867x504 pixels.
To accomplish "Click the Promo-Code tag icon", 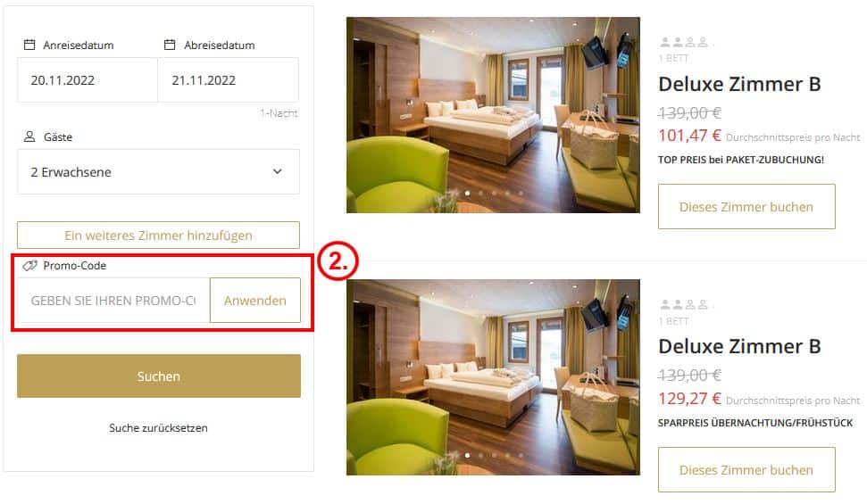I will click(29, 266).
